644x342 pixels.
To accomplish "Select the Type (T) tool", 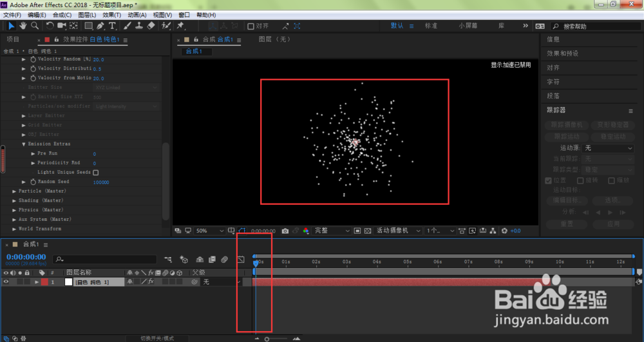I will click(111, 26).
